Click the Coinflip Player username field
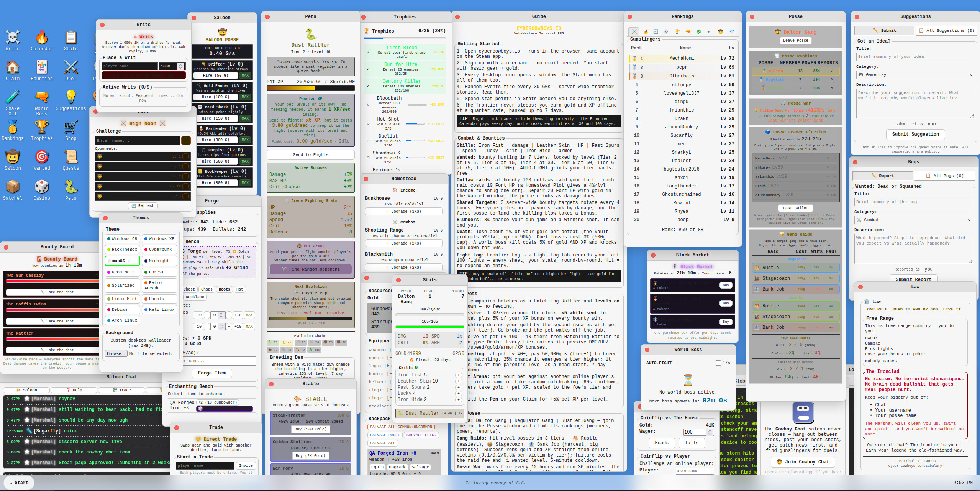 click(695, 471)
